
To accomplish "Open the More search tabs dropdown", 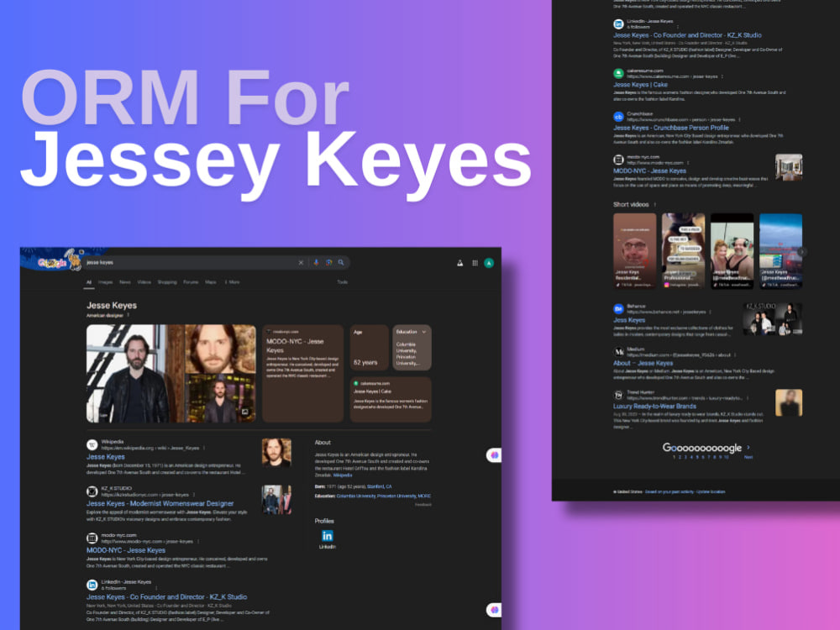I will coord(233,282).
